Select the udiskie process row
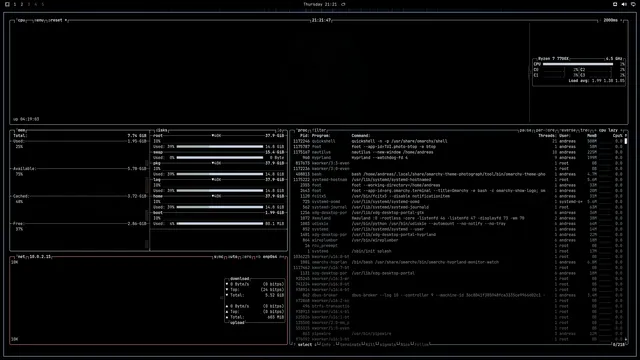This screenshot has height=360, width=640. (457, 224)
